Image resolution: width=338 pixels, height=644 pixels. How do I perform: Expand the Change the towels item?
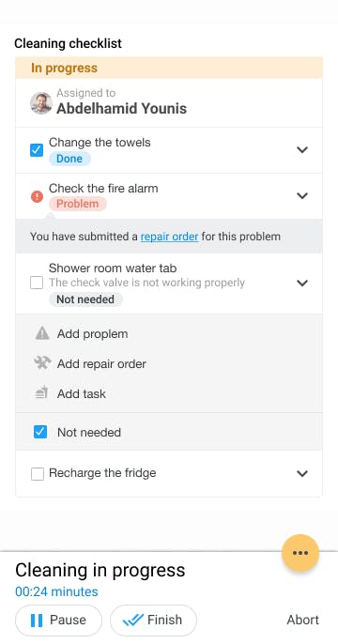pyautogui.click(x=302, y=150)
